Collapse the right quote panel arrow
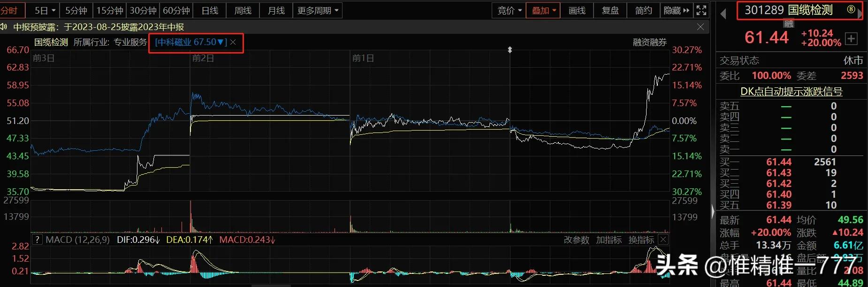Image resolution: width=868 pixels, height=287 pixels. [x=713, y=212]
